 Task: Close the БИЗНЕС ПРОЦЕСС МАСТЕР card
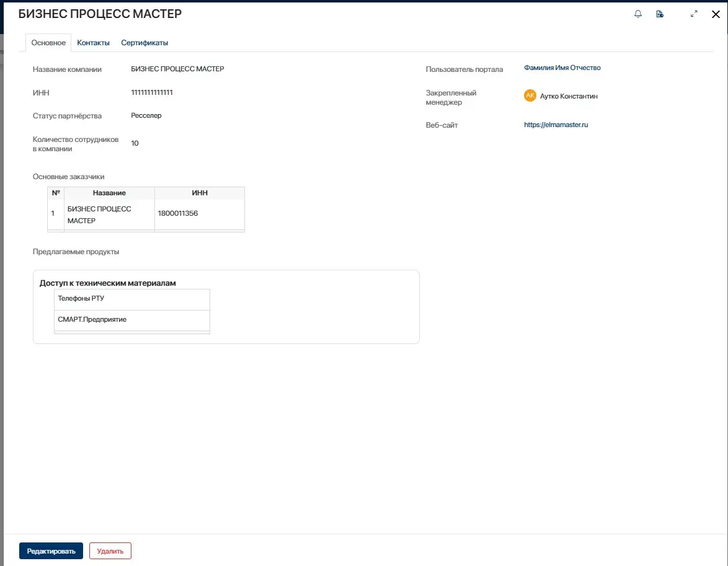[x=715, y=14]
